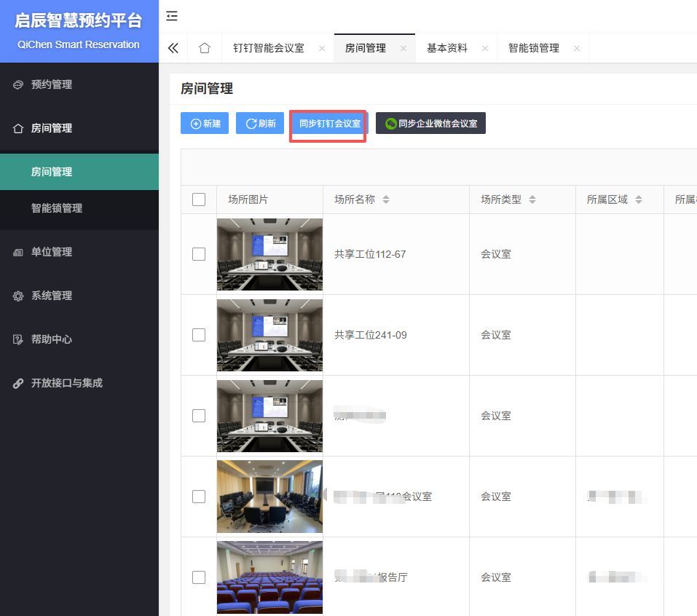The image size is (697, 616).
Task: Check the box for 共享工位112-67
Action: (x=199, y=254)
